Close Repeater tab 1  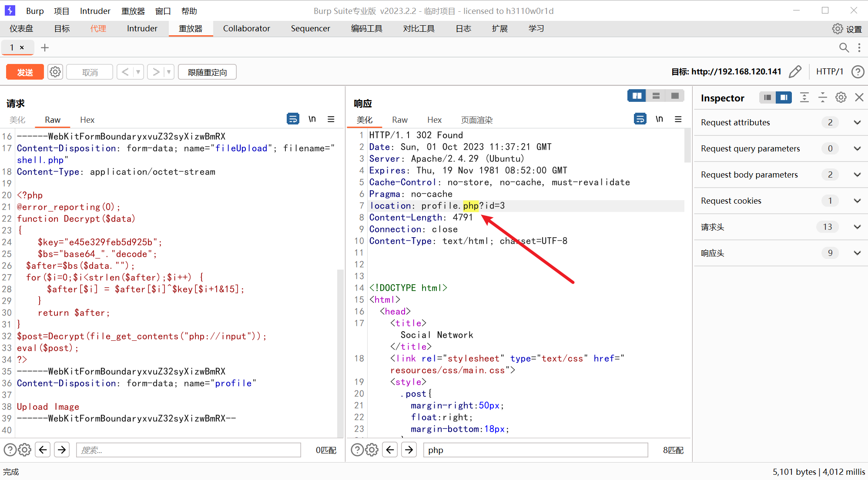[x=22, y=47]
